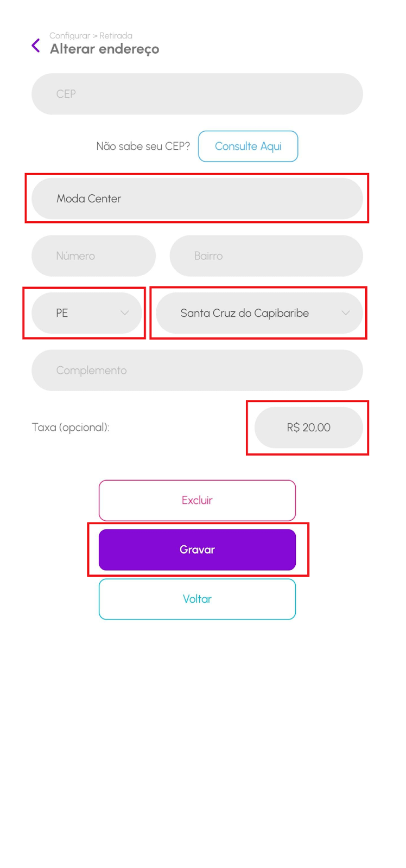The image size is (406, 868).
Task: Click the Moda Center address field
Action: point(197,199)
